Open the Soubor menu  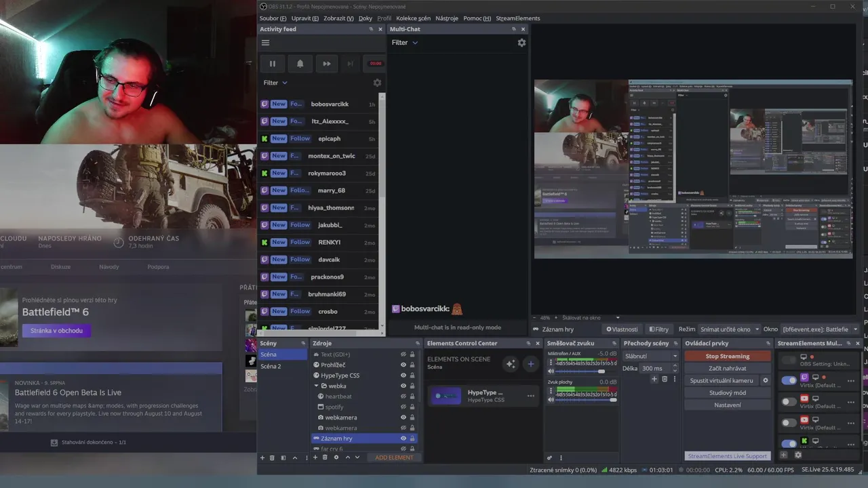pos(273,18)
